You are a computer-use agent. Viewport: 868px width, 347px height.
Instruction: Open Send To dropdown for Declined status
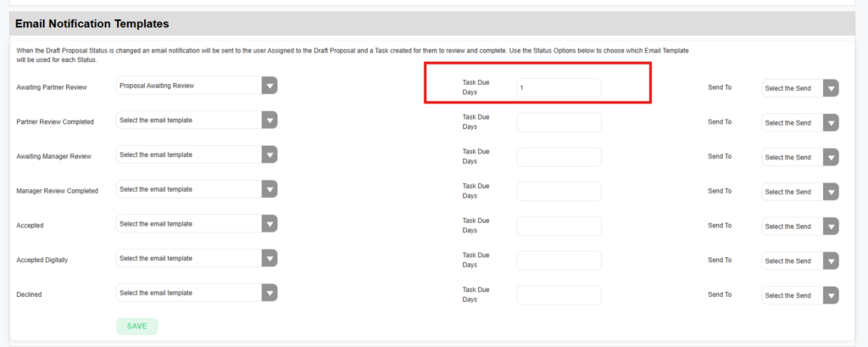click(x=800, y=295)
